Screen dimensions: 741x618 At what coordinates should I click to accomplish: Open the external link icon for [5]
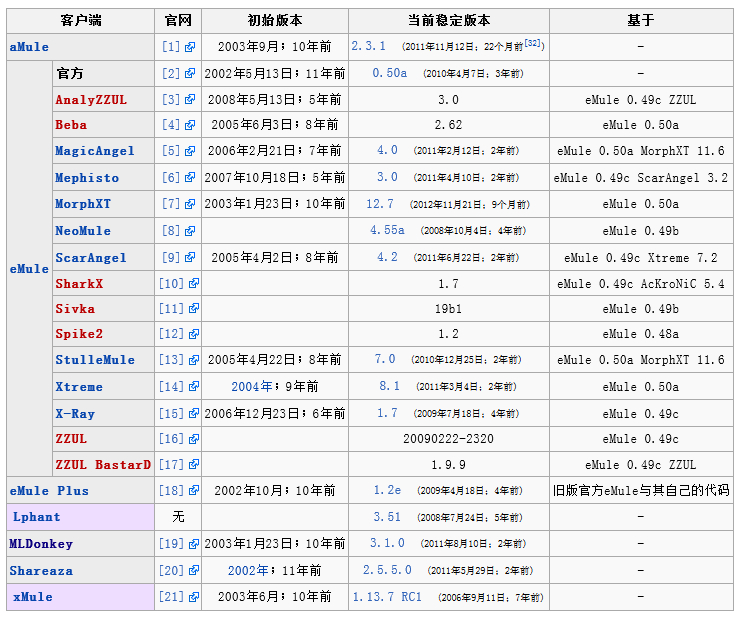tap(190, 151)
